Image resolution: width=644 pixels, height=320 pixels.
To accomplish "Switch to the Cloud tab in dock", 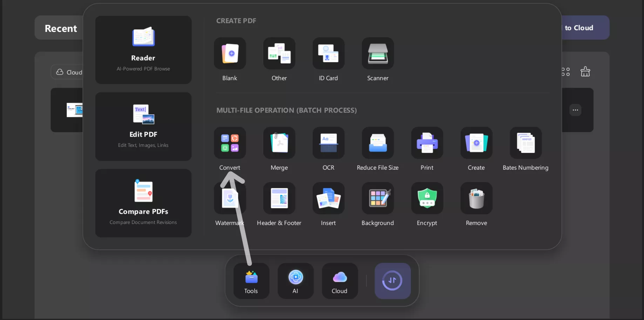I will tap(340, 281).
